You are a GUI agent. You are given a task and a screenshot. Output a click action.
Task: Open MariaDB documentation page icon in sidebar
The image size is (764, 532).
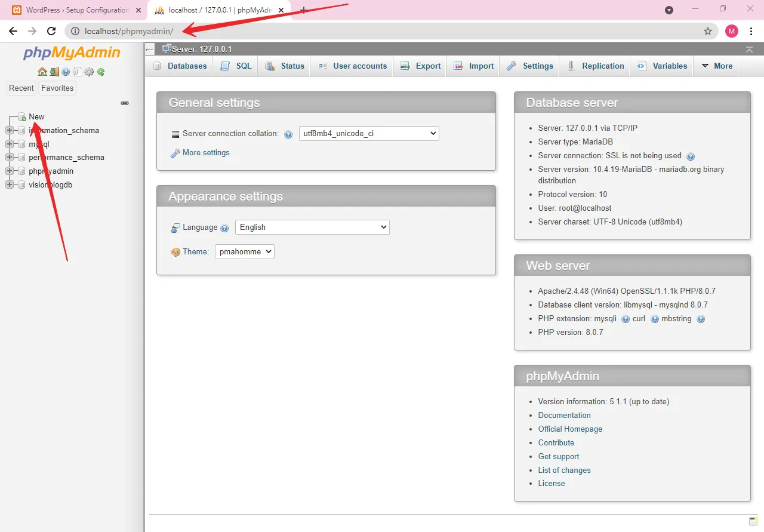(77, 72)
